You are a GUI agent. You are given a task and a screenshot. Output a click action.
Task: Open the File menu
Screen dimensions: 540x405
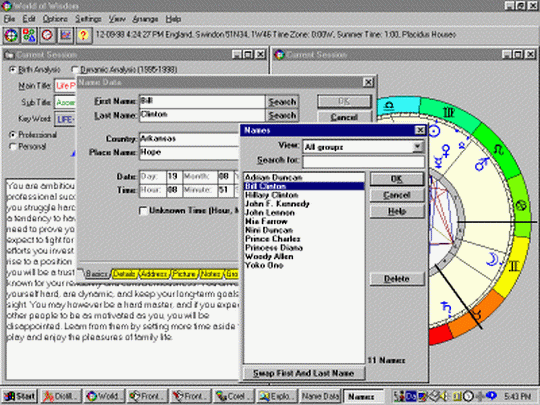tap(9, 19)
